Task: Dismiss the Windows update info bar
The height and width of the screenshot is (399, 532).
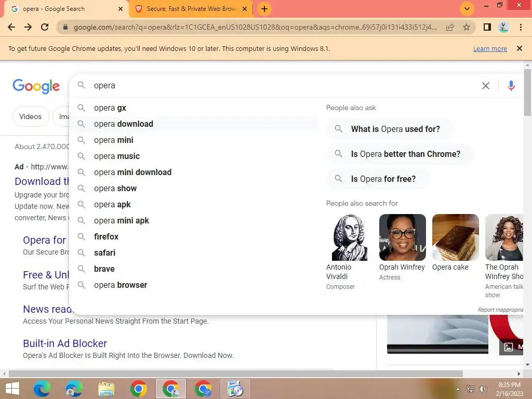Action: 519,48
